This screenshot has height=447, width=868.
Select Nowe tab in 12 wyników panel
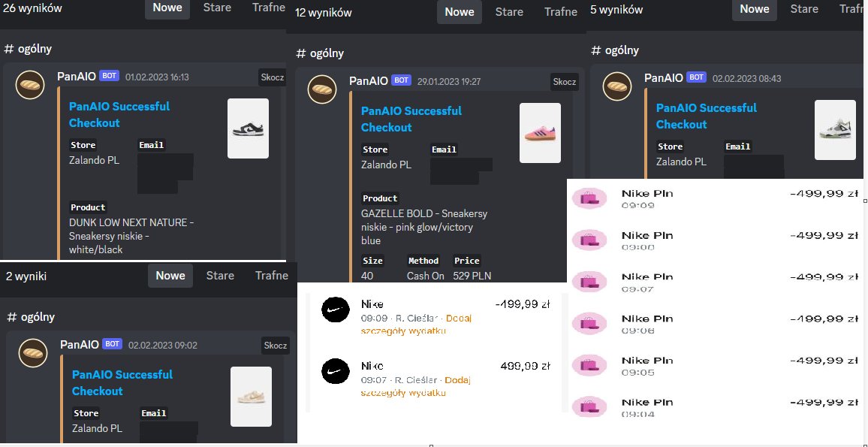(460, 12)
